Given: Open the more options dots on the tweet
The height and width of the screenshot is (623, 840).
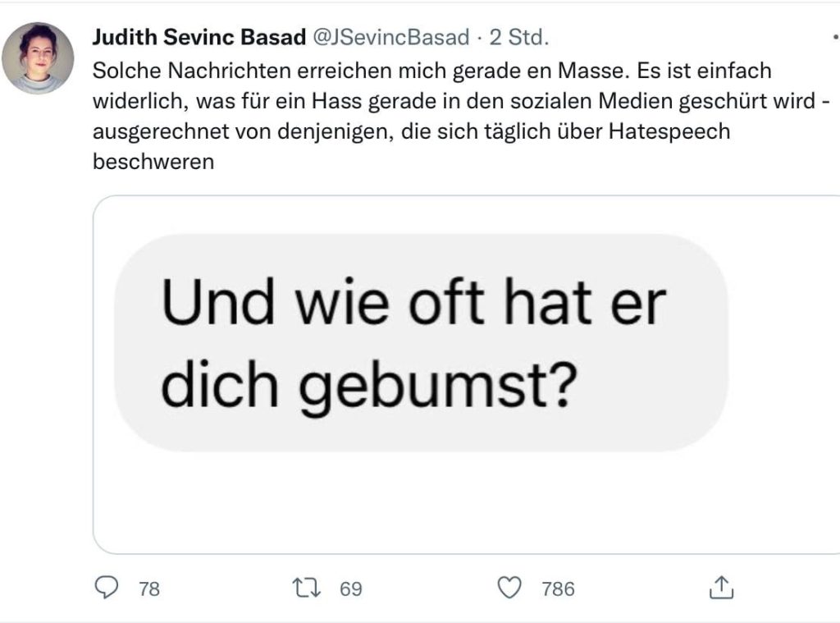Looking at the screenshot, I should point(834,38).
